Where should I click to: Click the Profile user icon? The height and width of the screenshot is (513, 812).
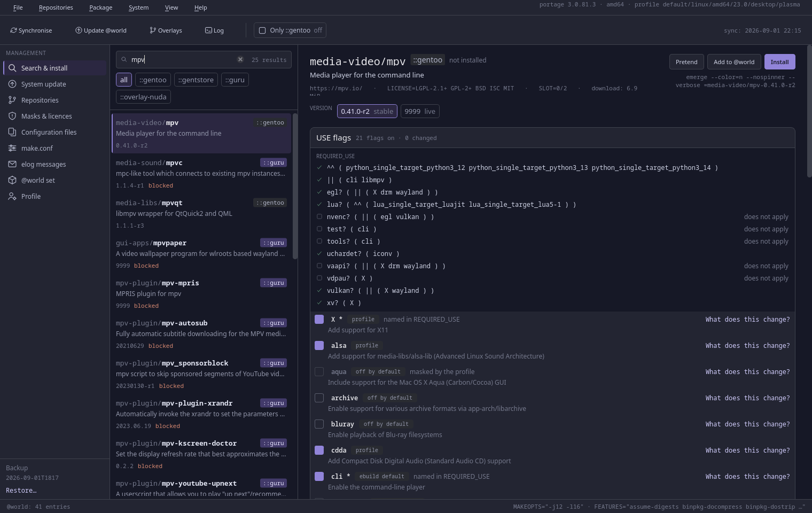[x=12, y=196]
